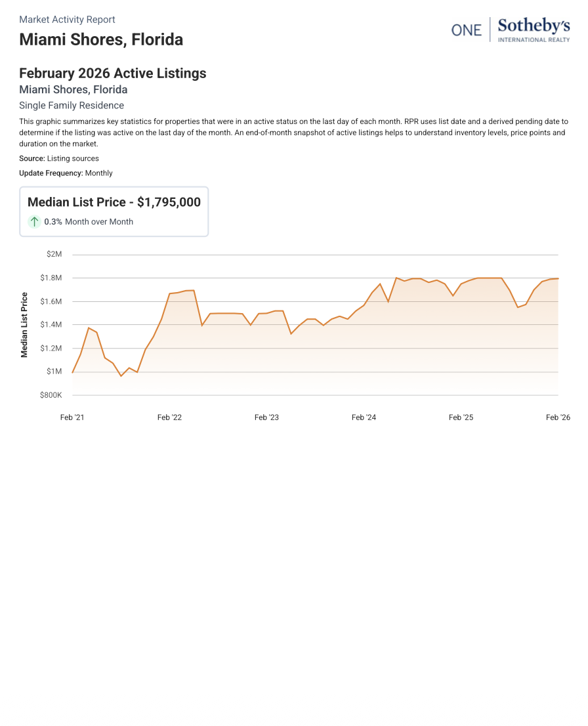This screenshot has height=726, width=588.
Task: Click the Miami Shores, Florida main title
Action: [x=101, y=39]
